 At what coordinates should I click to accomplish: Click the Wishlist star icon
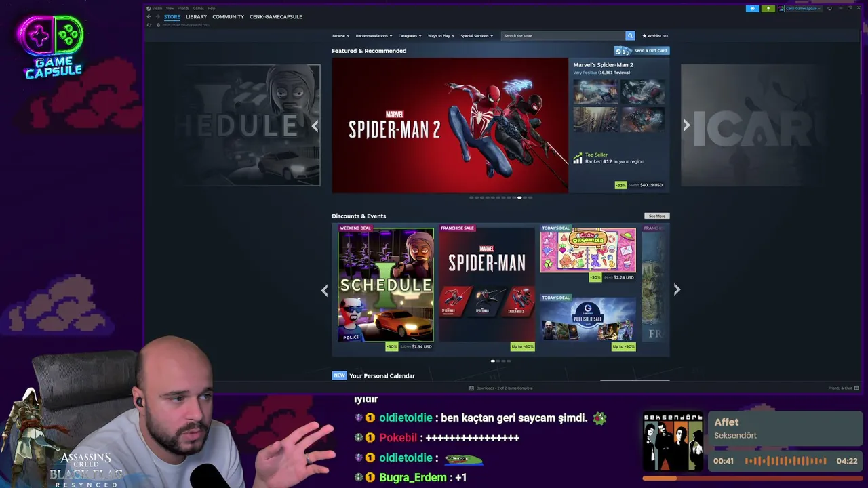tap(644, 35)
